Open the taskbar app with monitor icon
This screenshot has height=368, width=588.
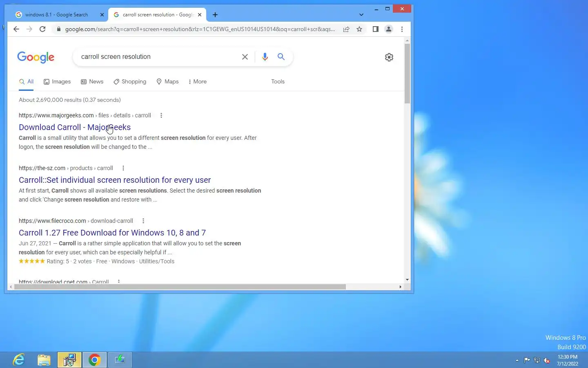coord(69,360)
